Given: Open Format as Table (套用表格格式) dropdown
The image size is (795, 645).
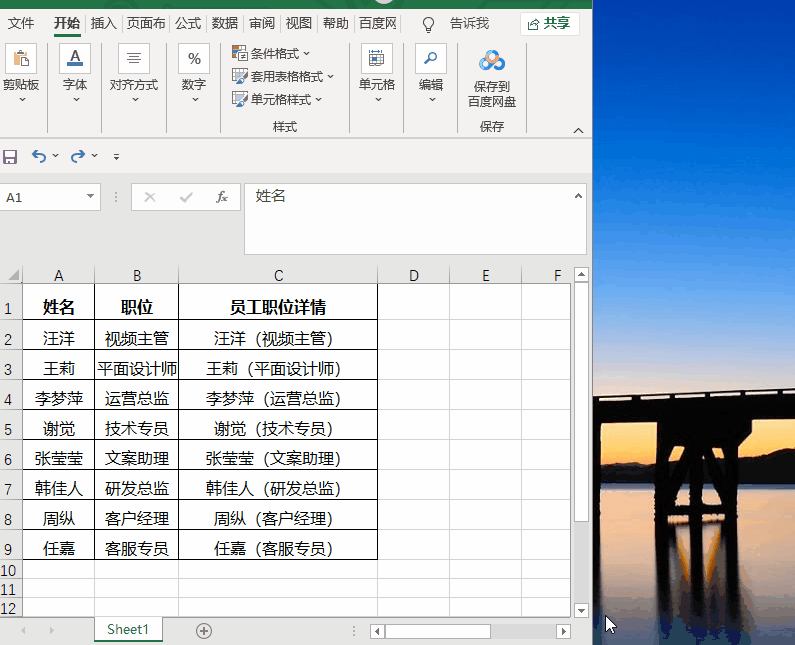Looking at the screenshot, I should [283, 76].
